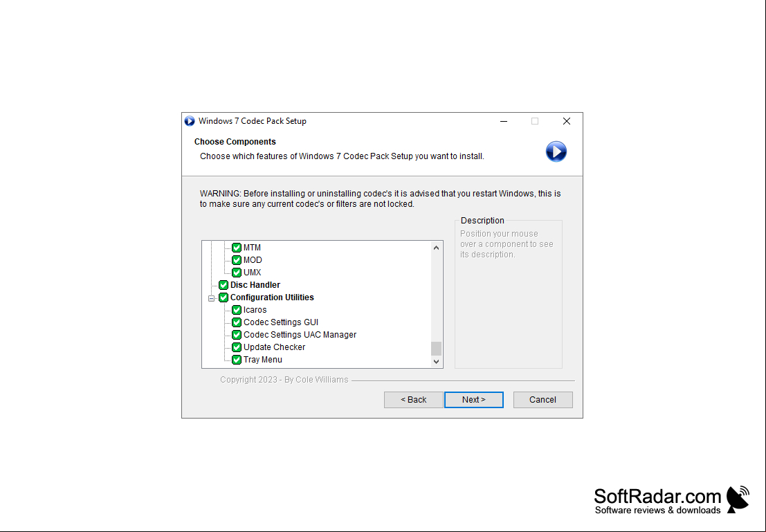Screen dimensions: 766x532
Task: Uncheck the MOD component checkbox
Action: point(237,260)
